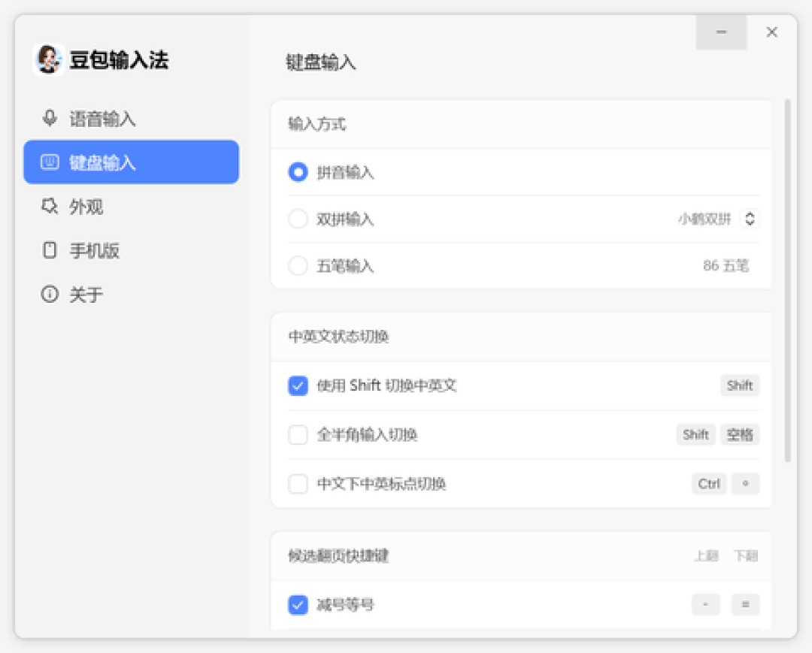Click the up-down arrows of double pinyin selector
This screenshot has width=812, height=653.
tap(750, 219)
